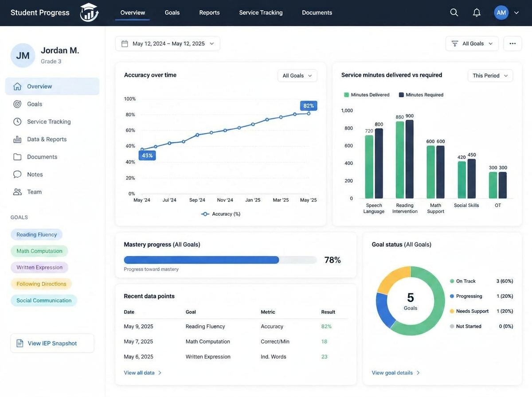Click the donut chart center showing 5 Goals
532x397 pixels.
pos(411,301)
